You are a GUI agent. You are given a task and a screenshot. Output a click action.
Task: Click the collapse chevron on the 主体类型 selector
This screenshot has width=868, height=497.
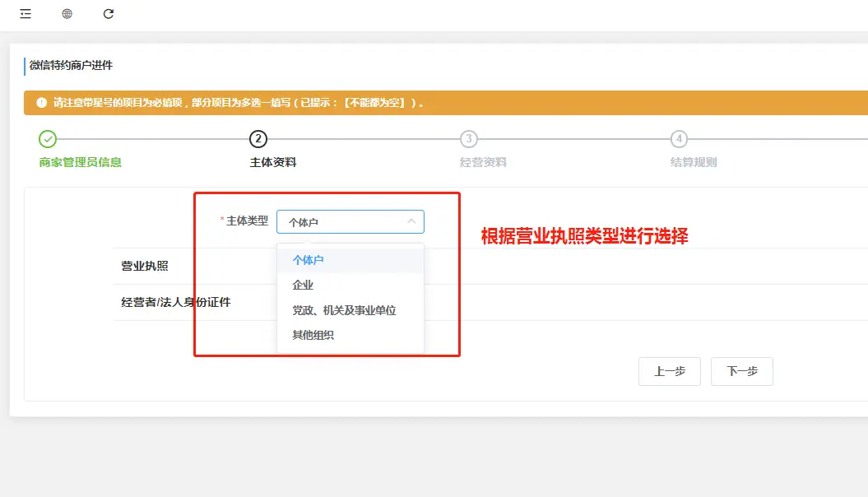click(x=412, y=221)
